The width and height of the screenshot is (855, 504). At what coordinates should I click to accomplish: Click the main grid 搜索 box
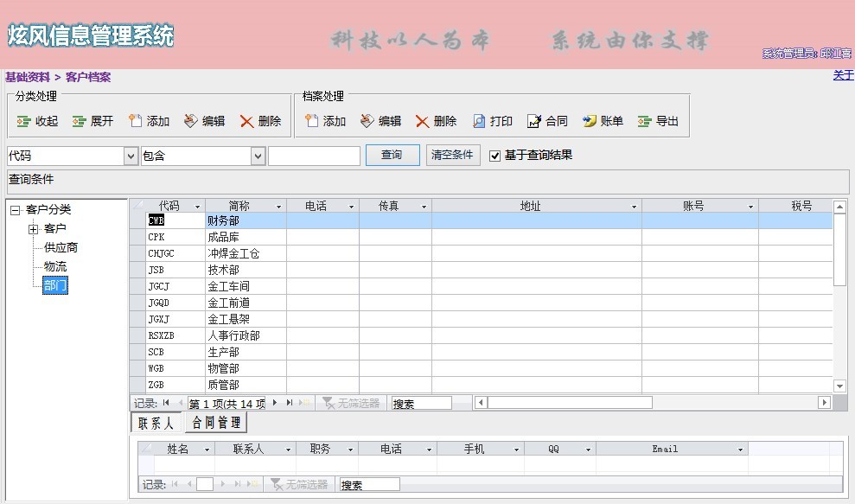(422, 404)
